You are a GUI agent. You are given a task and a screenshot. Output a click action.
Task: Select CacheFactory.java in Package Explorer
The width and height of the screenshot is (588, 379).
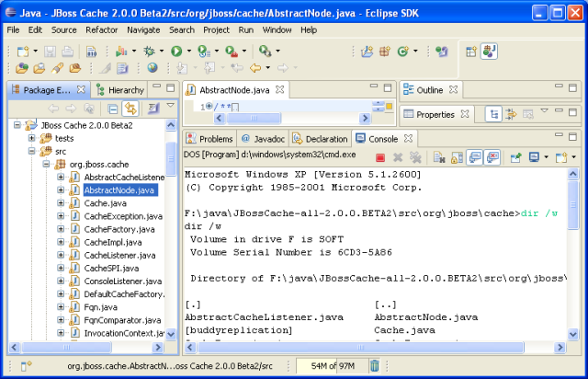pyautogui.click(x=119, y=229)
